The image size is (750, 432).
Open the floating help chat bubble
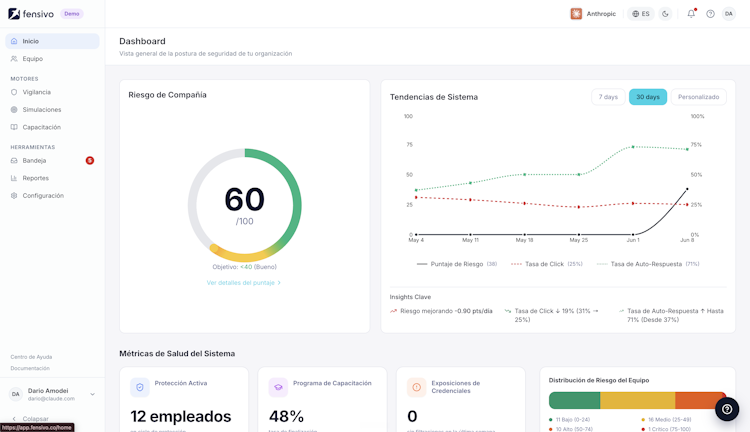point(727,409)
